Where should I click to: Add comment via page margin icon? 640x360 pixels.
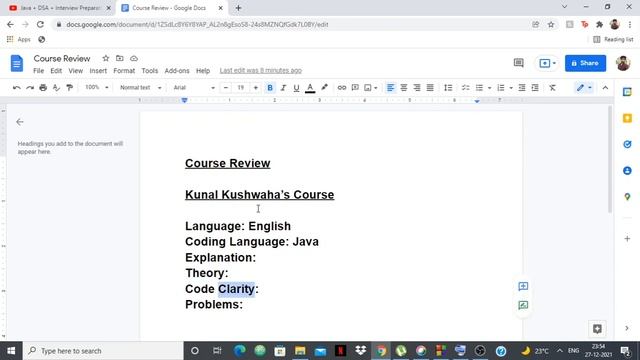tap(523, 286)
